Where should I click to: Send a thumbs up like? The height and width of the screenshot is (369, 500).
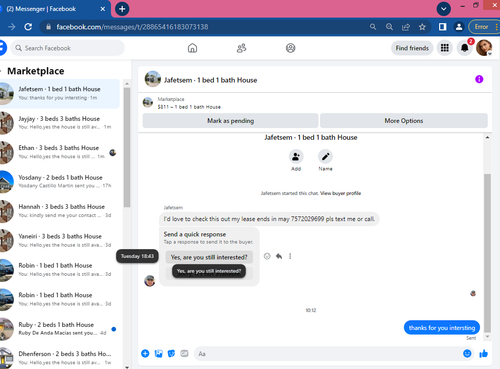pyautogui.click(x=483, y=353)
